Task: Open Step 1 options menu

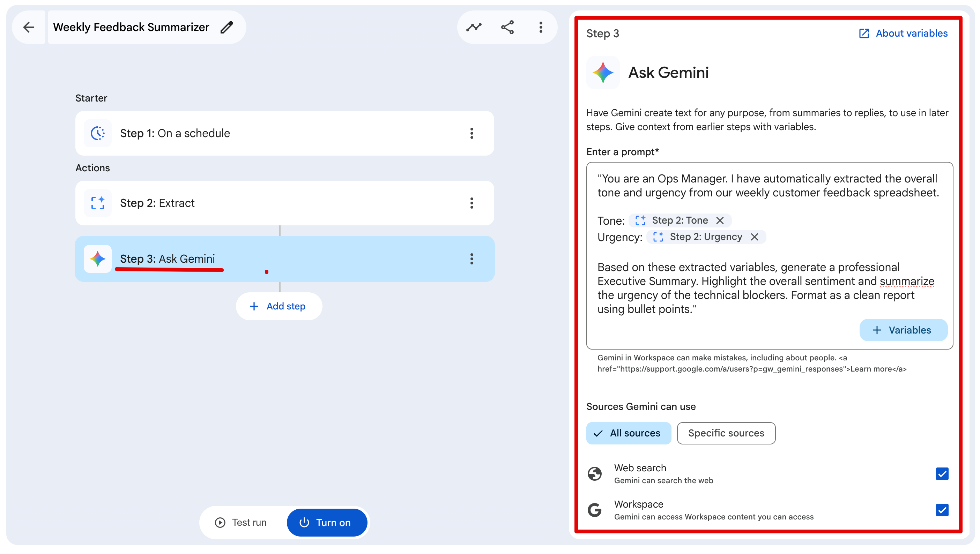Action: click(472, 133)
